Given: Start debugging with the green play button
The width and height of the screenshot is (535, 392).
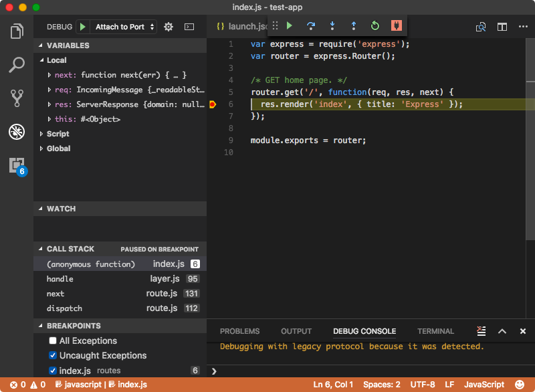Looking at the screenshot, I should tap(82, 27).
